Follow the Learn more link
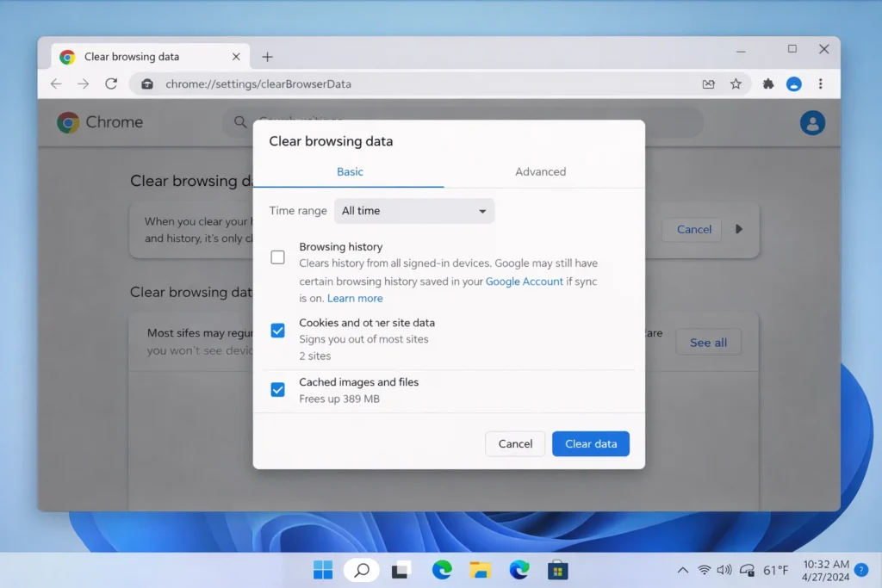 pyautogui.click(x=355, y=298)
